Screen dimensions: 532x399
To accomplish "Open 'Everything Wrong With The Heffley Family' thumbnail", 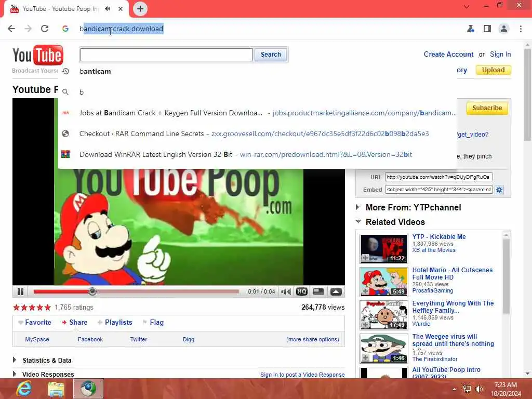I will coord(384,315).
